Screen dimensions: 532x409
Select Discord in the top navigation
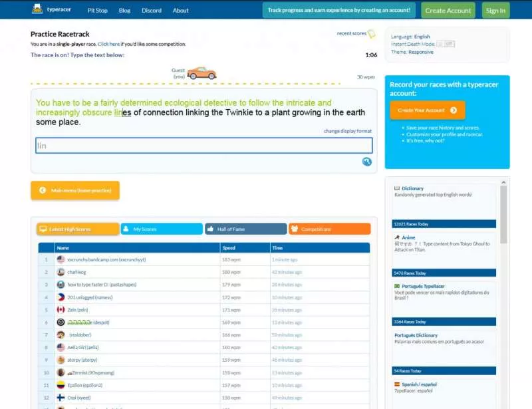pyautogui.click(x=151, y=10)
